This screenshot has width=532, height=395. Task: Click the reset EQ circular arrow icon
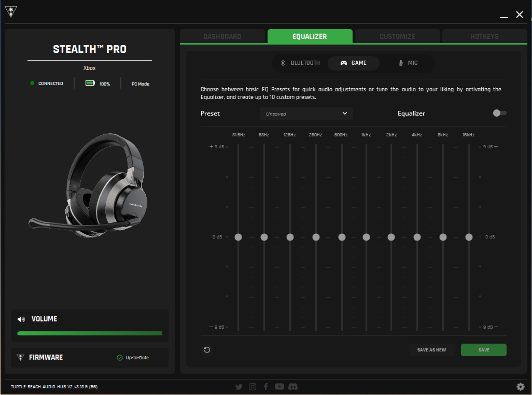207,350
